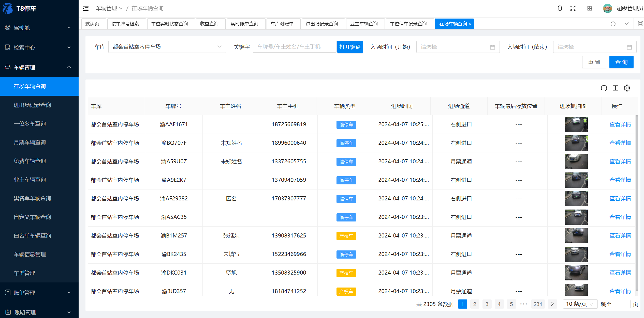
Task: Switch to the 按车牌号检索 tab
Action: point(126,24)
